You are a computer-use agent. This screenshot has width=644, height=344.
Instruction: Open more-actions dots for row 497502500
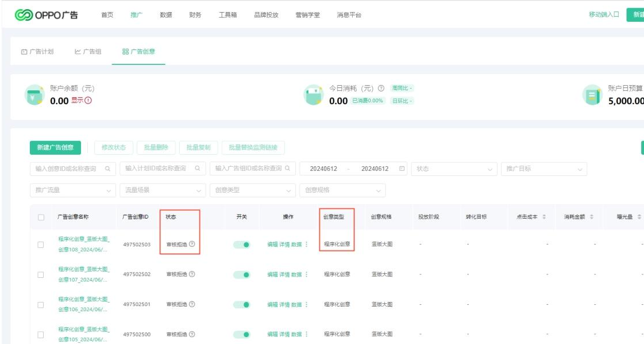(x=306, y=334)
